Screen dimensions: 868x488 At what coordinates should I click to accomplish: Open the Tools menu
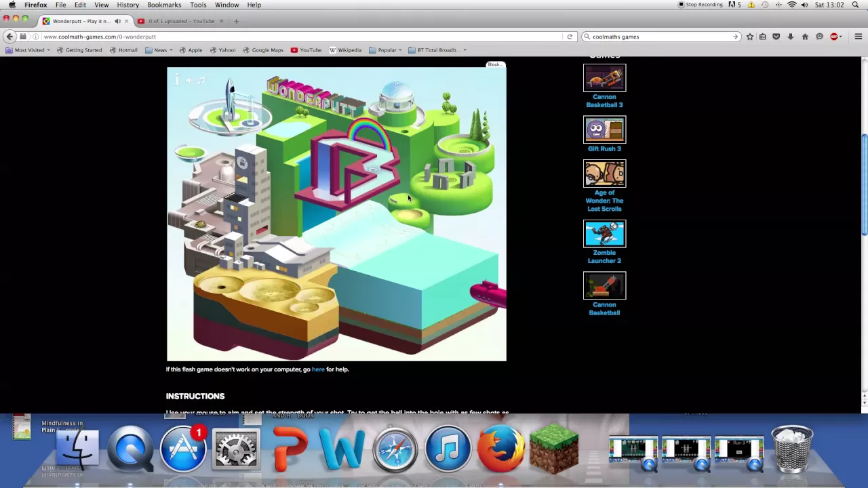click(x=198, y=5)
